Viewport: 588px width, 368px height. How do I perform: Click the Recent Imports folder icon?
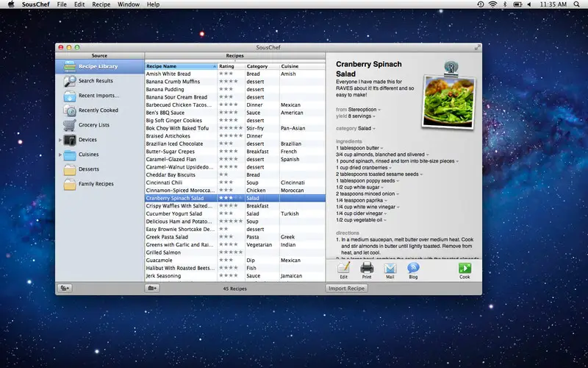tap(70, 96)
